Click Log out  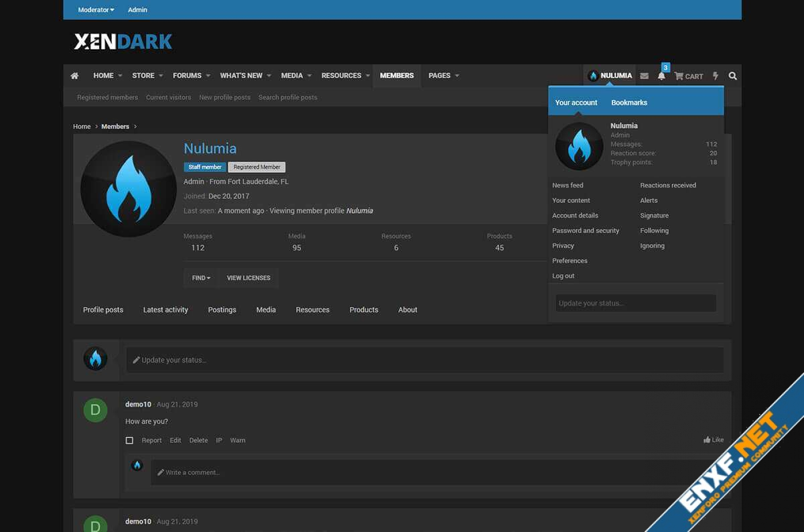(x=563, y=276)
